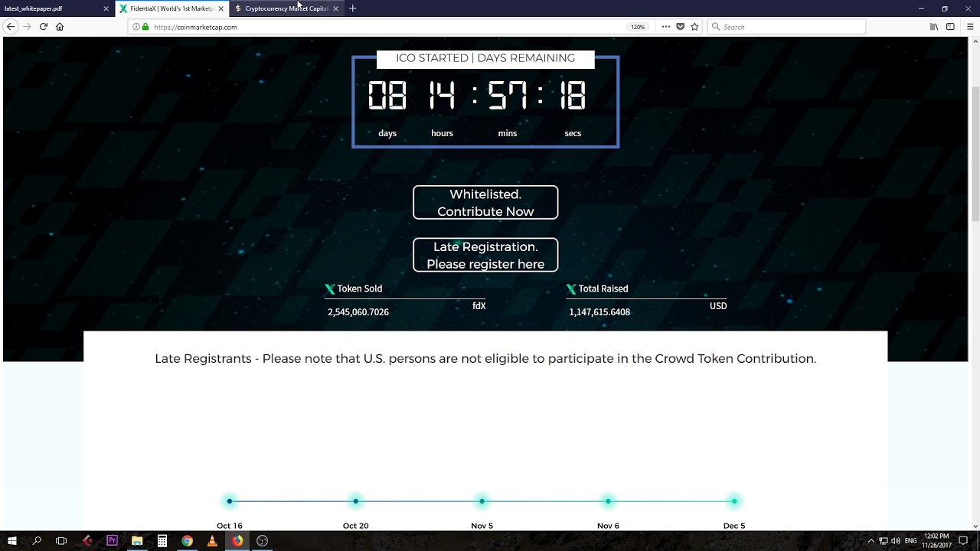Image resolution: width=980 pixels, height=551 pixels.
Task: Open Google Chrome from the taskbar
Action: pos(187,541)
